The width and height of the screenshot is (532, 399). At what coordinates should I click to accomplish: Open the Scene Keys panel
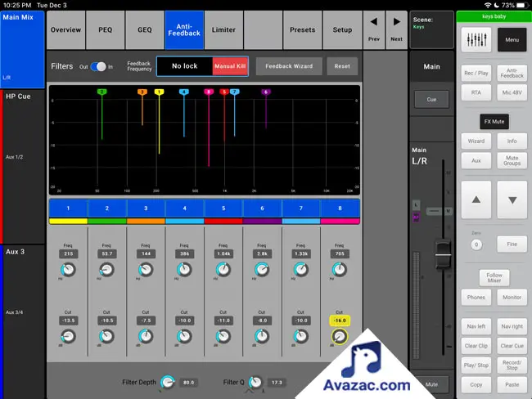coord(432,29)
